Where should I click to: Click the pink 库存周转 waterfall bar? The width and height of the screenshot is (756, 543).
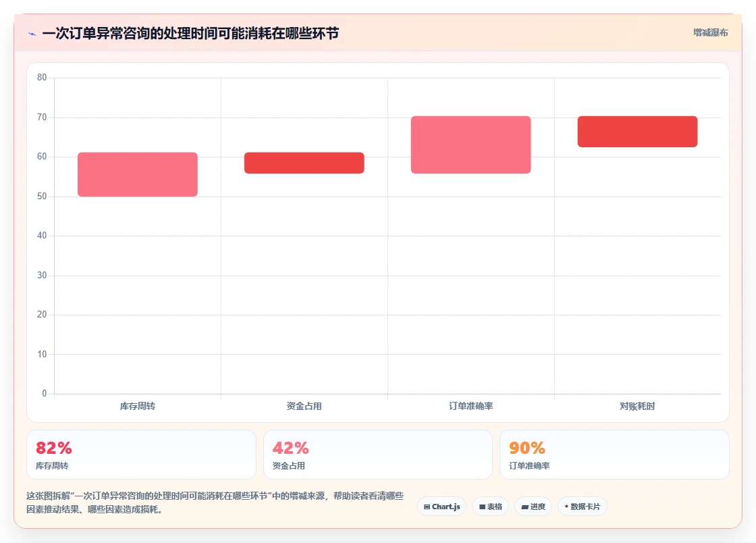click(x=138, y=174)
